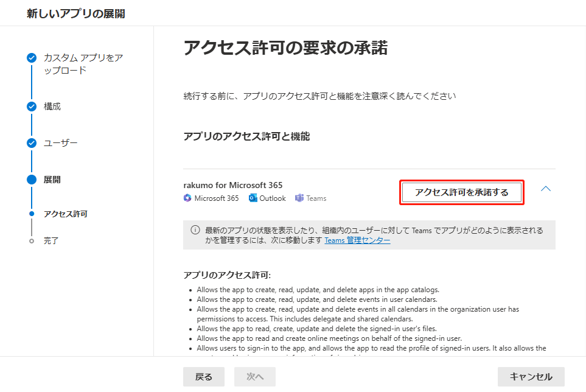Click the info icon in the notice banner

click(x=195, y=230)
